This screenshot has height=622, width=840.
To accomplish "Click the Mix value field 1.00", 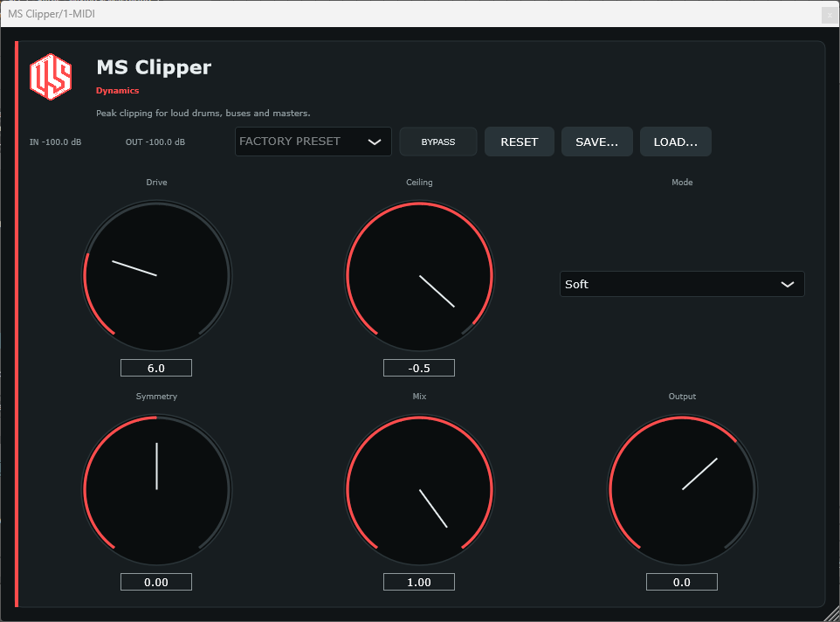I will pyautogui.click(x=419, y=583).
